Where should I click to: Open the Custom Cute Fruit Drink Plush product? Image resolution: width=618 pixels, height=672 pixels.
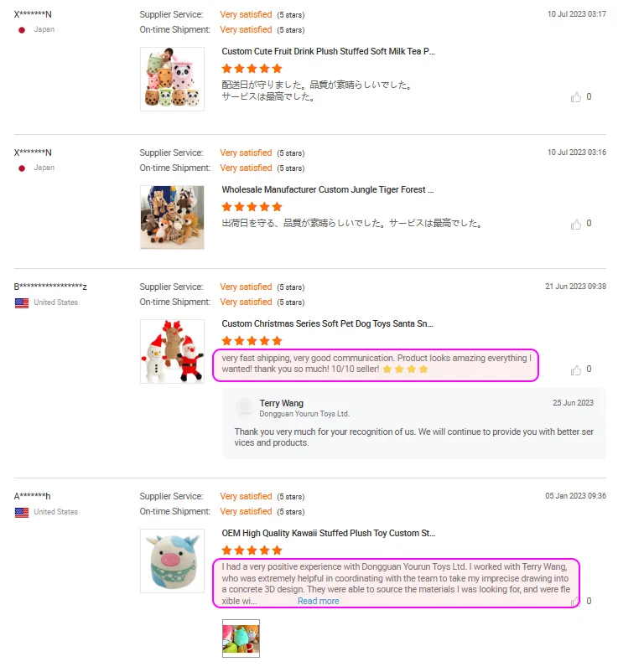[328, 51]
